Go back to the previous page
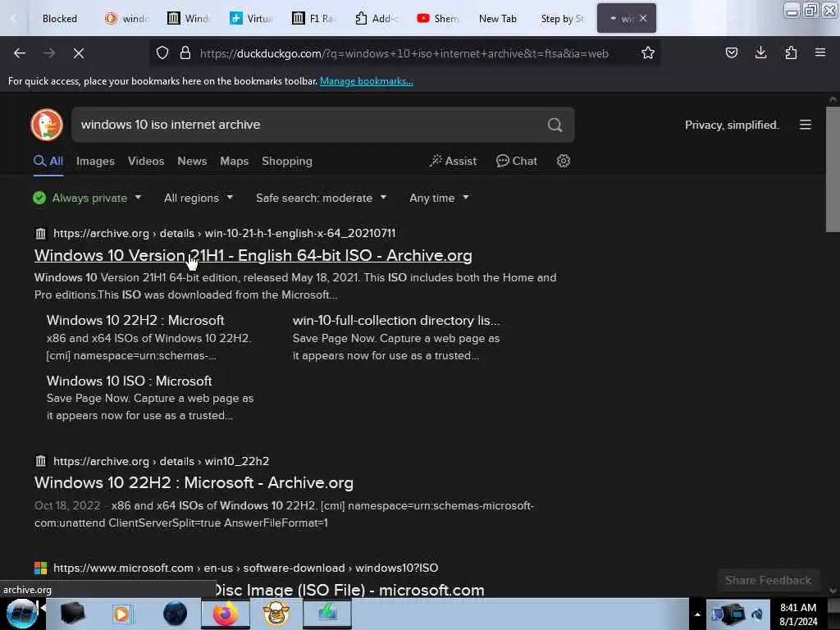The height and width of the screenshot is (630, 840). tap(20, 53)
